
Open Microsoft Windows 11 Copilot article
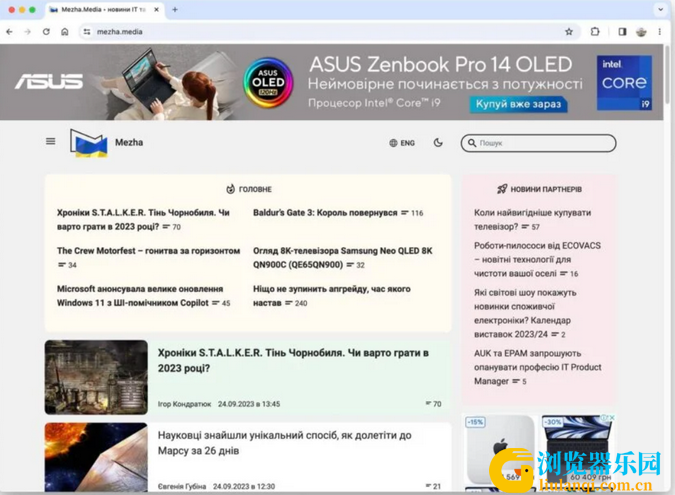coord(140,296)
